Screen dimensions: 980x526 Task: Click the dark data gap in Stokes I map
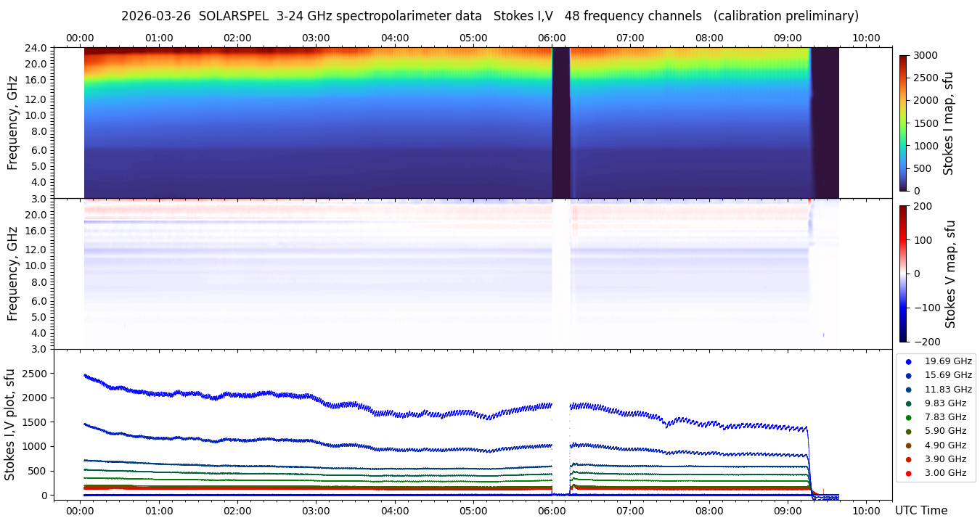(560, 122)
